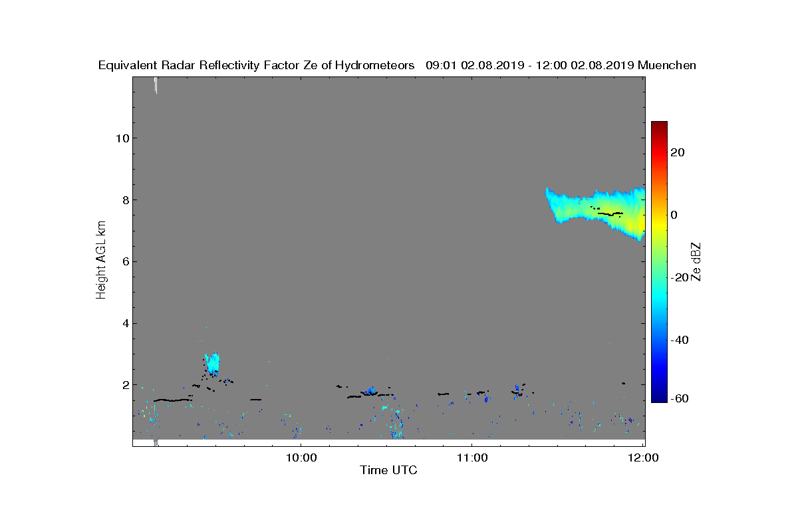Image resolution: width=798 pixels, height=532 pixels.
Task: Click the date range '09:01 02.08.2019 - 12:00 02.08.2019 Muenchen'
Action: coord(561,65)
